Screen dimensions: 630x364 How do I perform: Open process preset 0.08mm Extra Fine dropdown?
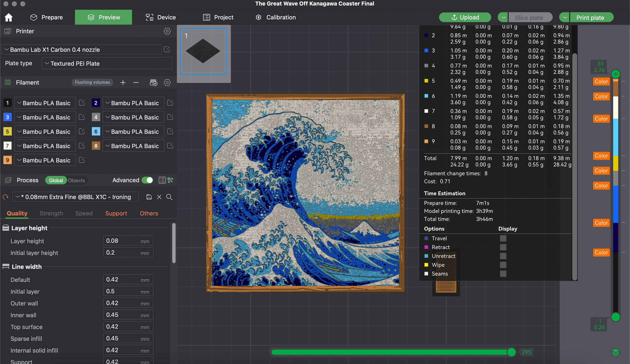[76, 197]
